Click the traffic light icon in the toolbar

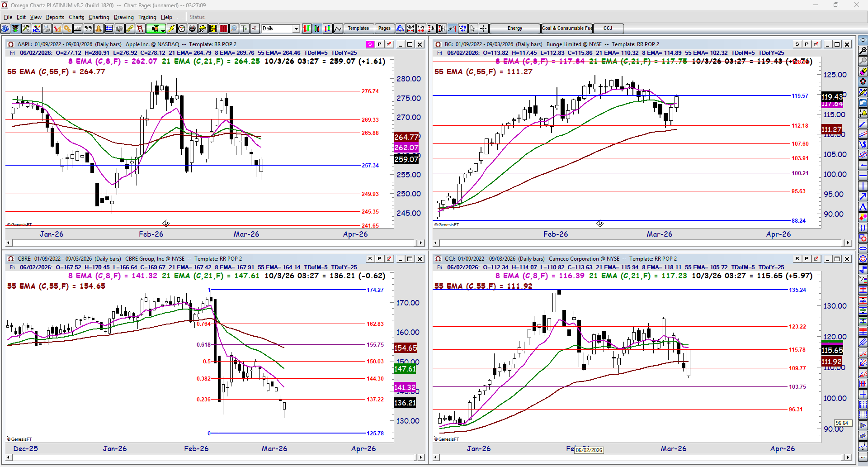pos(15,29)
